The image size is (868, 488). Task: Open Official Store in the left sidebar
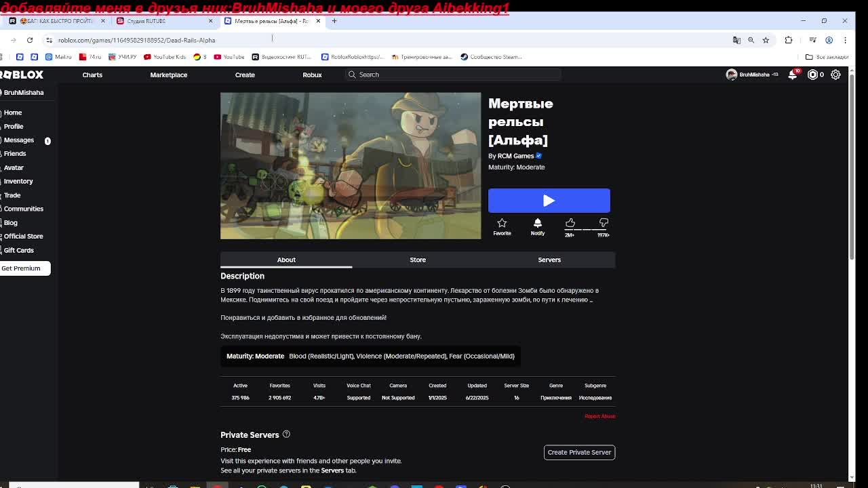click(24, 237)
